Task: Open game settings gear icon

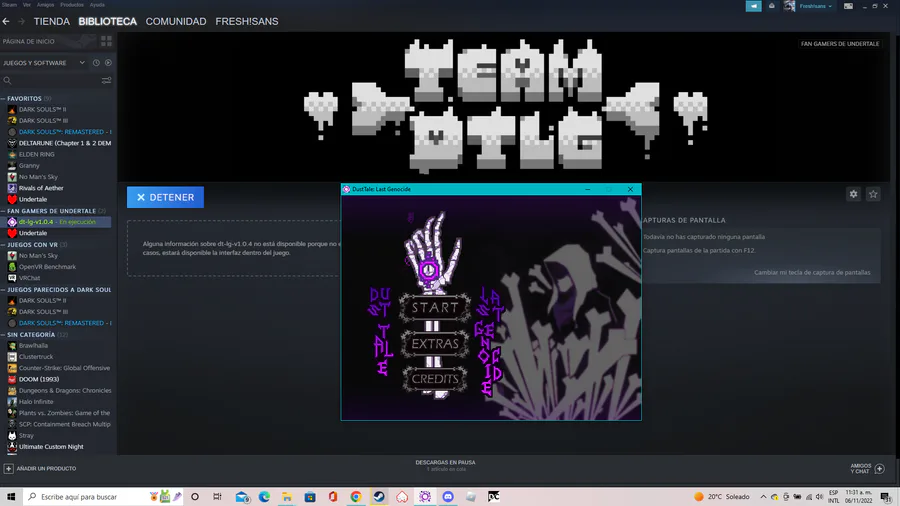Action: [854, 194]
